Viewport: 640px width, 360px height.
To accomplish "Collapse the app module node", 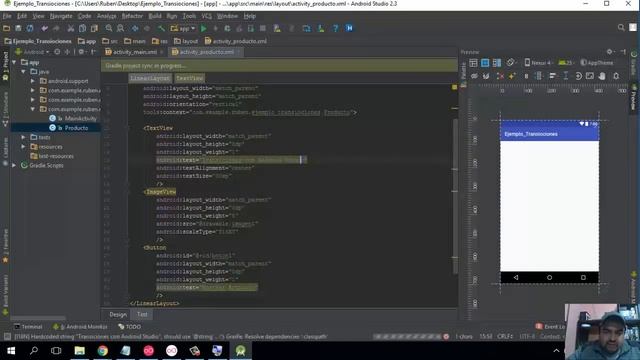I will point(15,62).
